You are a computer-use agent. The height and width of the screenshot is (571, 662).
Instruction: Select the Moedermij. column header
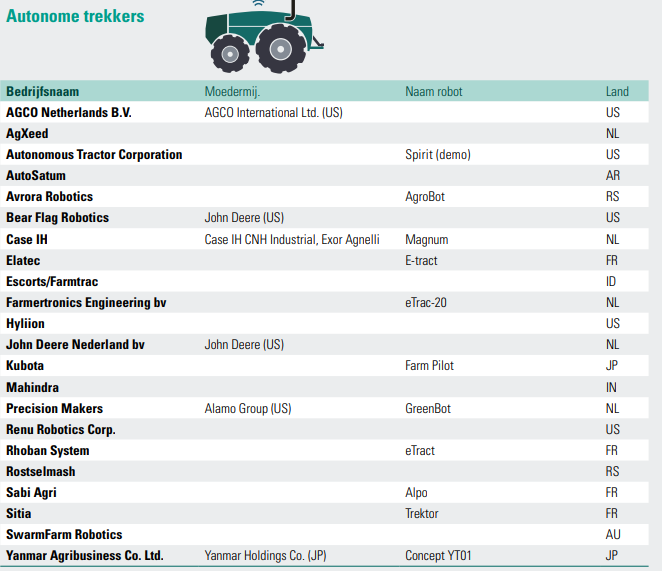tap(232, 92)
